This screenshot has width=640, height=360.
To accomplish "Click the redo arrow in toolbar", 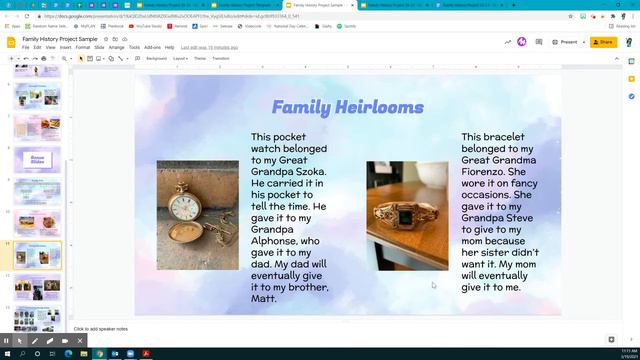I will [x=35, y=59].
